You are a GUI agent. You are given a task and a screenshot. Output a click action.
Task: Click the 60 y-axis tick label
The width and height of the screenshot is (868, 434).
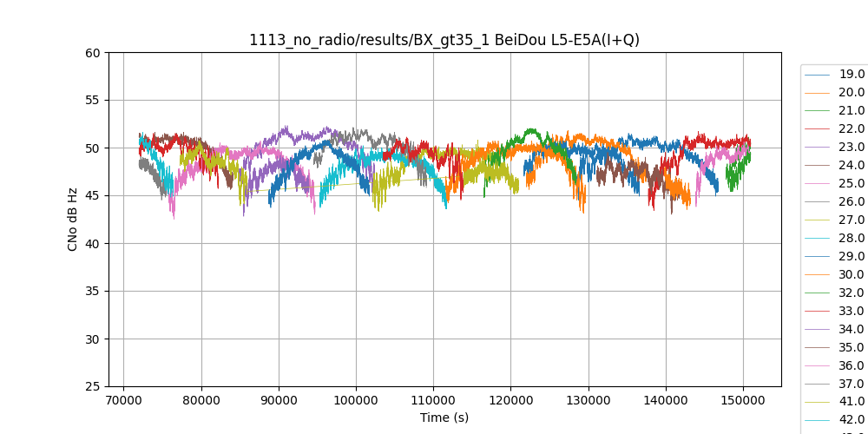(x=93, y=53)
